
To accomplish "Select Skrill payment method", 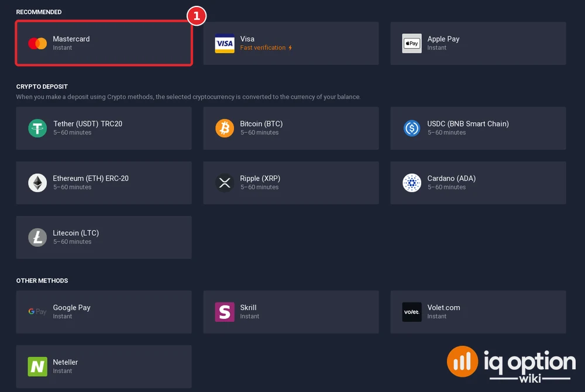I will [291, 312].
